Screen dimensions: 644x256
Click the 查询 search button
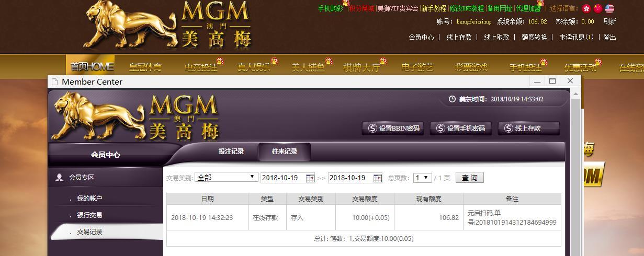point(470,178)
